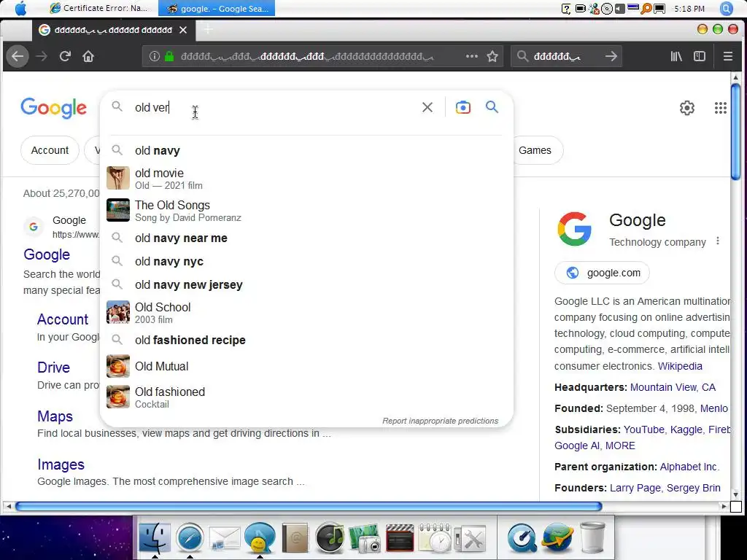
Task: Open System Preferences tools icon in dock
Action: [470, 539]
